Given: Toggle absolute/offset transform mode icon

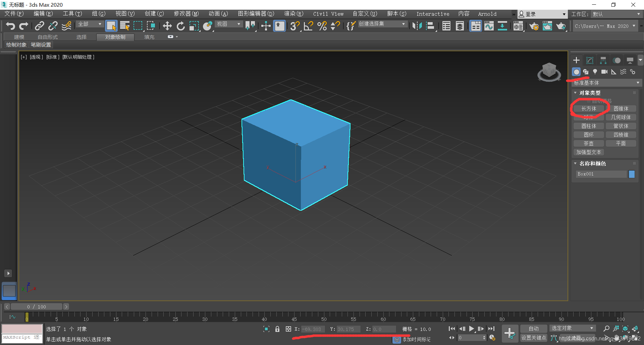Looking at the screenshot, I should click(288, 329).
